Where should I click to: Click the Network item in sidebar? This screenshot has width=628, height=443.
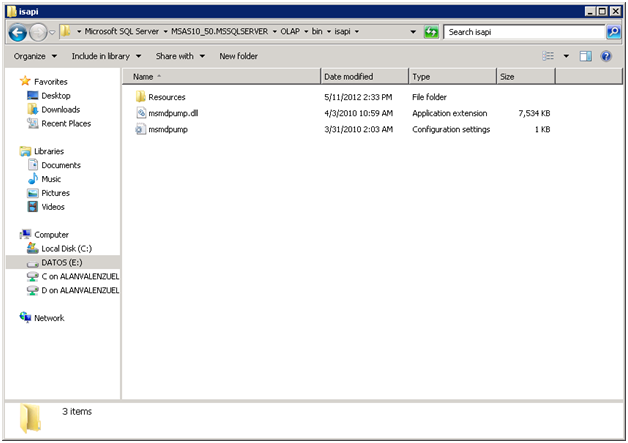tap(49, 318)
